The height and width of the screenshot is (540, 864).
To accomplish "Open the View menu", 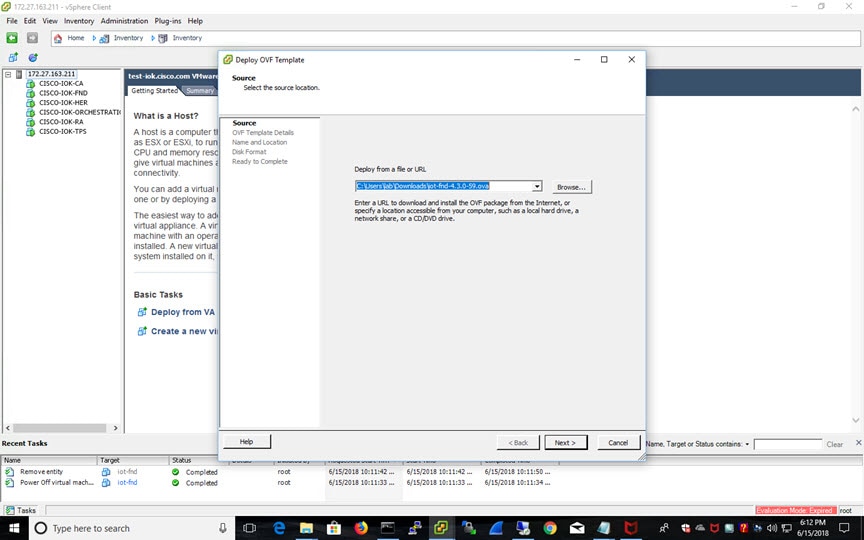I will pos(50,21).
